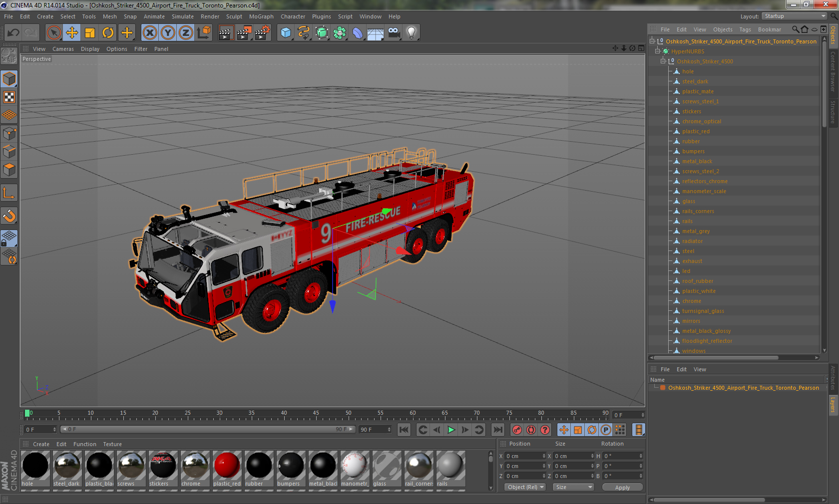Activate the Move tool

[x=72, y=33]
